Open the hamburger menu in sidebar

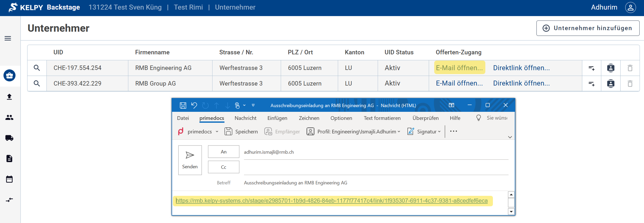coord(8,38)
